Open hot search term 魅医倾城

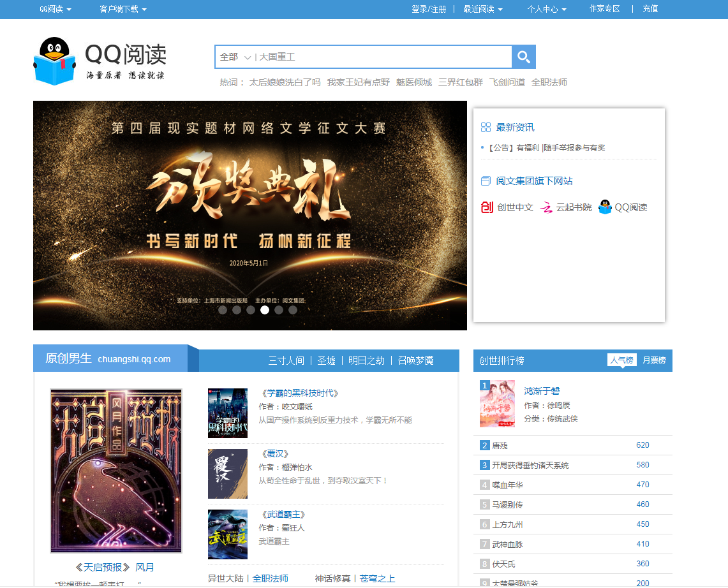click(x=414, y=82)
